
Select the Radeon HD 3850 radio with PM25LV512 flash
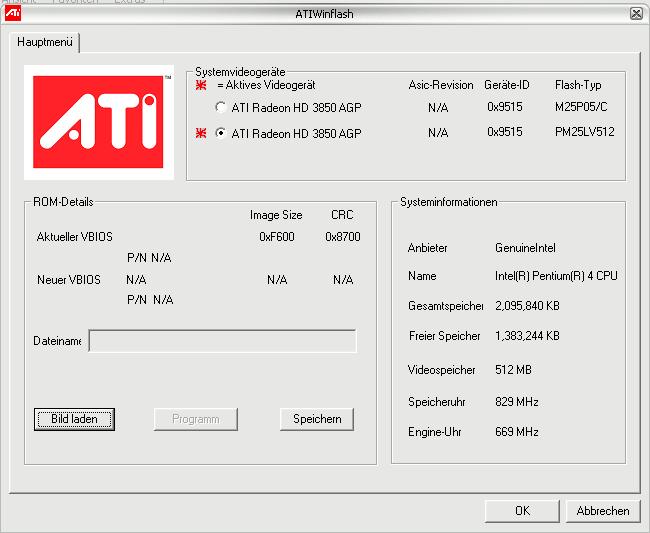pos(221,133)
